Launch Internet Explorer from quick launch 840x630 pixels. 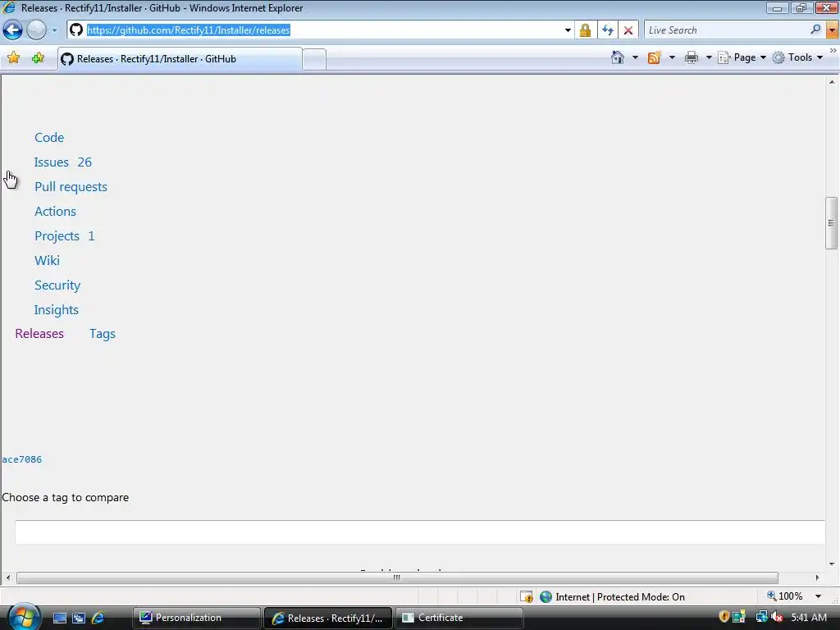pyautogui.click(x=98, y=618)
